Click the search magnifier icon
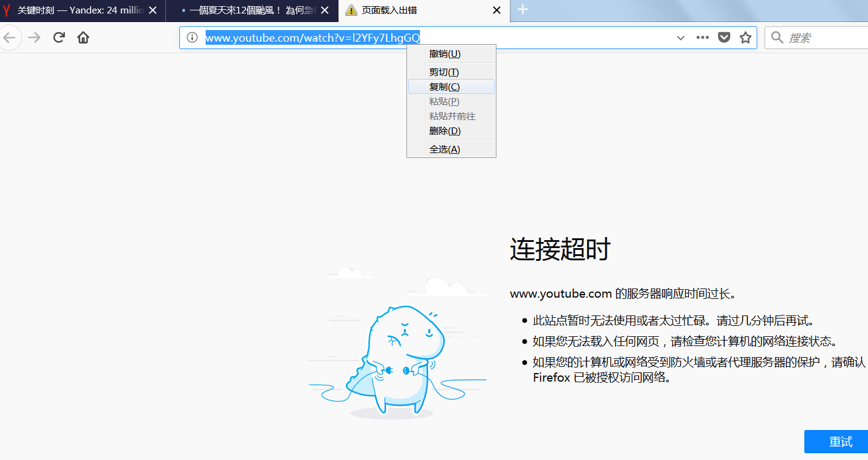 pyautogui.click(x=777, y=37)
